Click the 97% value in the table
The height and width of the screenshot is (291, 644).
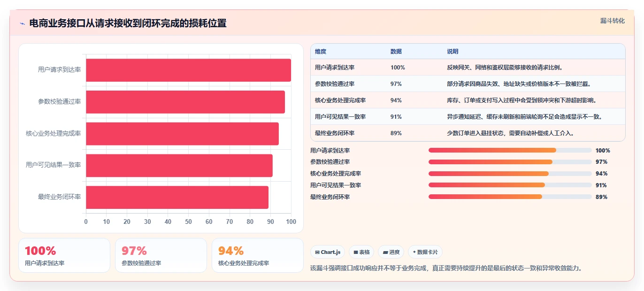[x=396, y=84]
